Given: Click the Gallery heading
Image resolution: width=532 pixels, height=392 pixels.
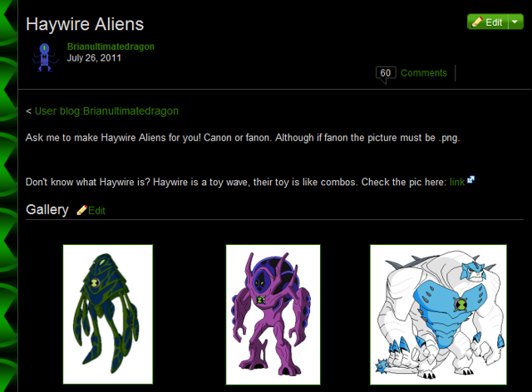Looking at the screenshot, I should click(47, 209).
